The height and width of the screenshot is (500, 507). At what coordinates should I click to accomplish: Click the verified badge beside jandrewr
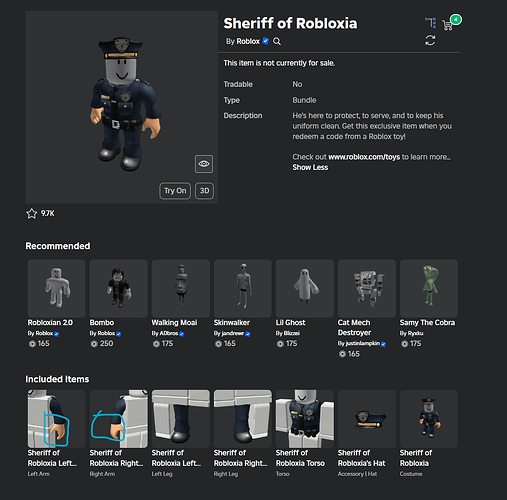click(x=248, y=334)
